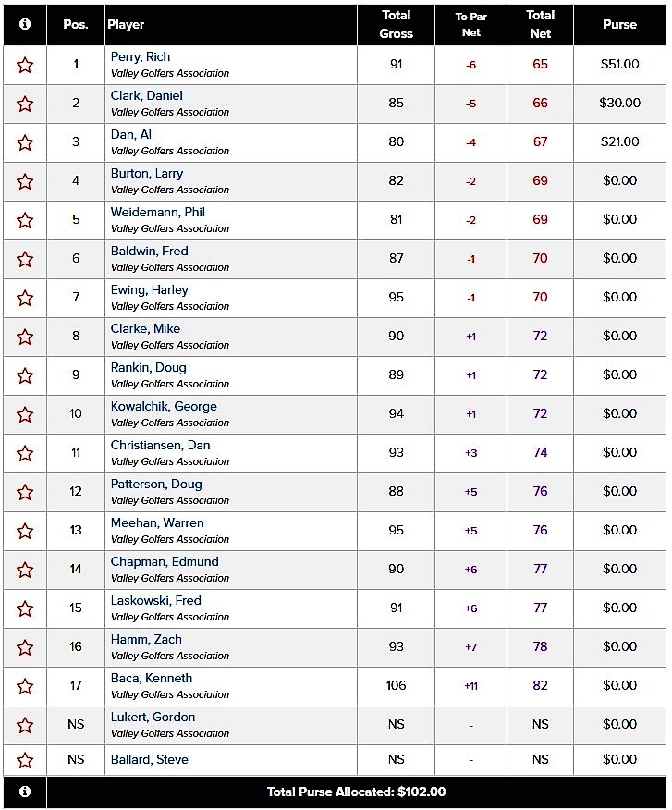Click star icon for Harley Ewing

pos(25,298)
